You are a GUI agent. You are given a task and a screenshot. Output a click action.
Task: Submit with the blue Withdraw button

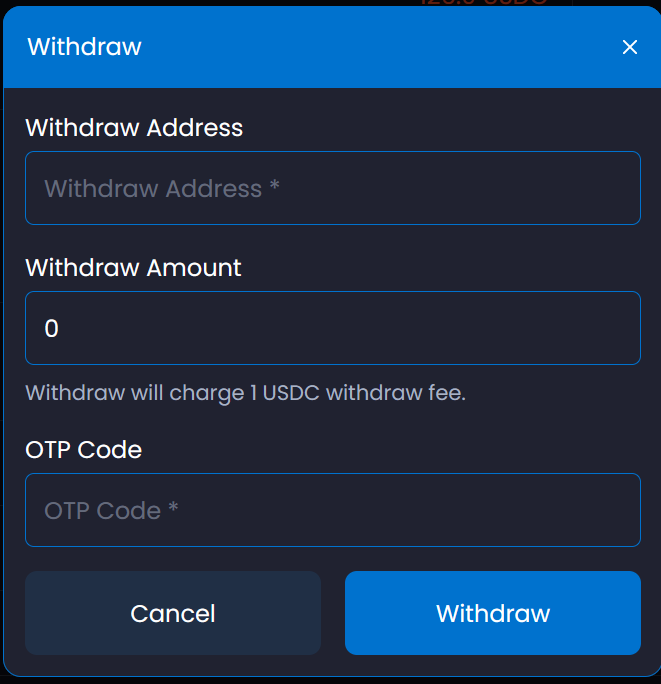coord(492,613)
